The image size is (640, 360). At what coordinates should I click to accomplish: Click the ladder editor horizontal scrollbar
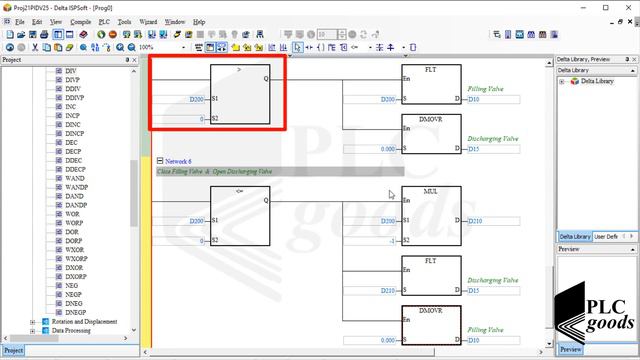click(292, 352)
